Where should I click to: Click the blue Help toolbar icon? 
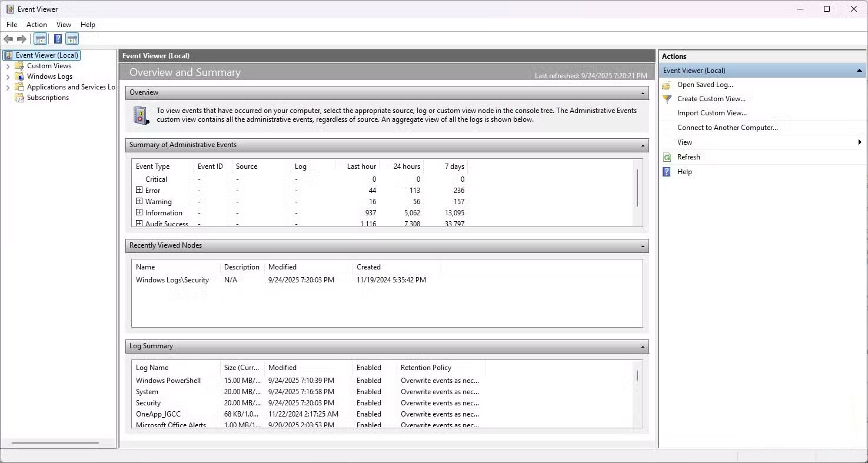tap(58, 39)
